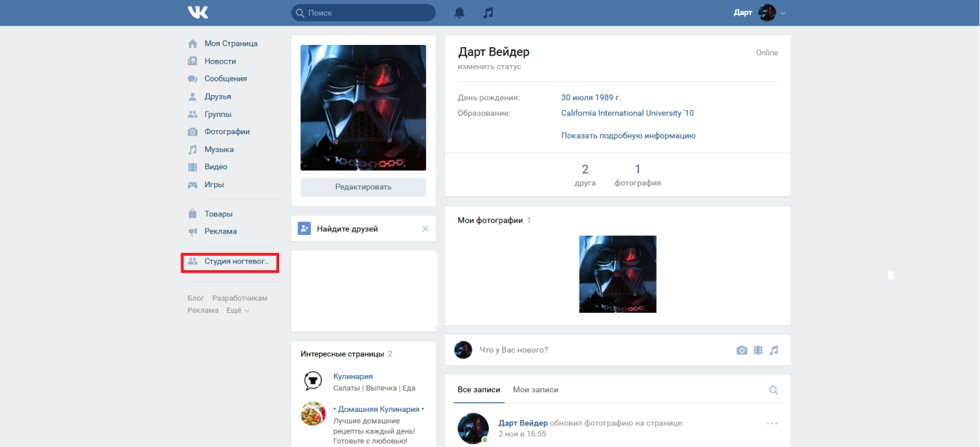Click the gamepad icon beside Игры
Screen dimensions: 980x447
(x=192, y=185)
